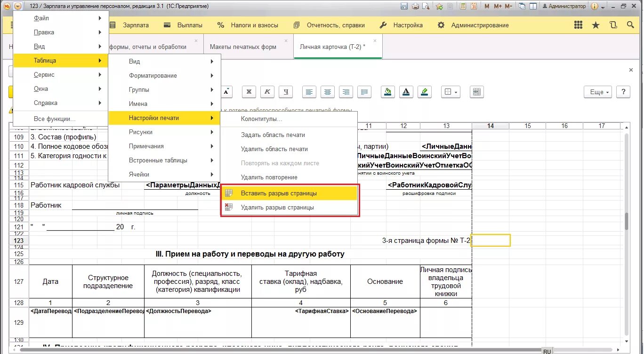This screenshot has width=644, height=354.
Task: Open the Окна menu
Action: click(x=61, y=89)
